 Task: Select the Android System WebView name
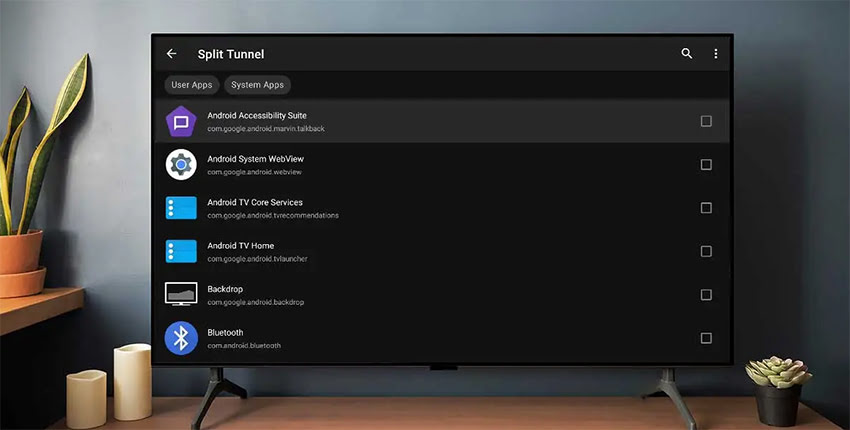(x=255, y=159)
